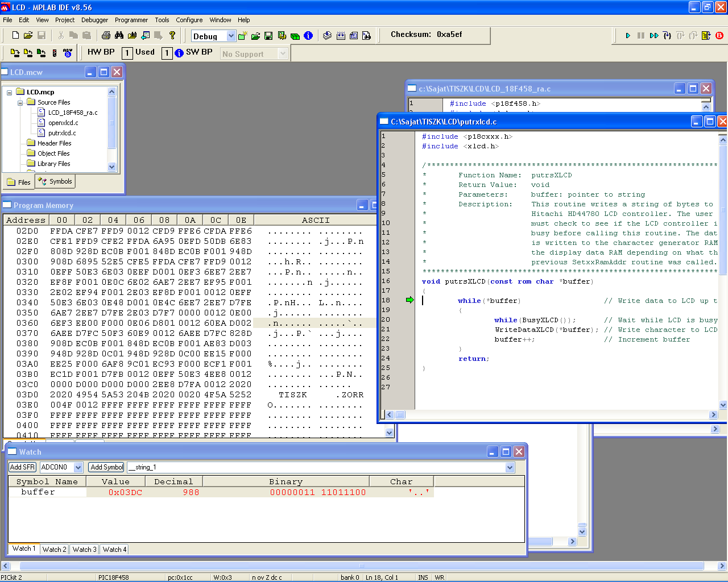Click the Run debugger icon
728x582 pixels.
(x=628, y=35)
